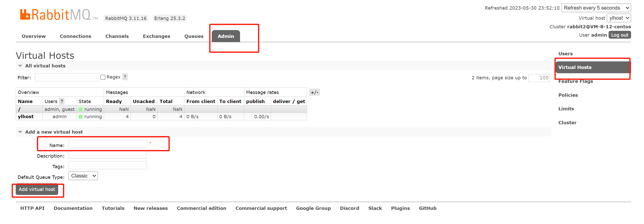This screenshot has height=224, width=644.
Task: Switch to the Channels tab
Action: [117, 36]
